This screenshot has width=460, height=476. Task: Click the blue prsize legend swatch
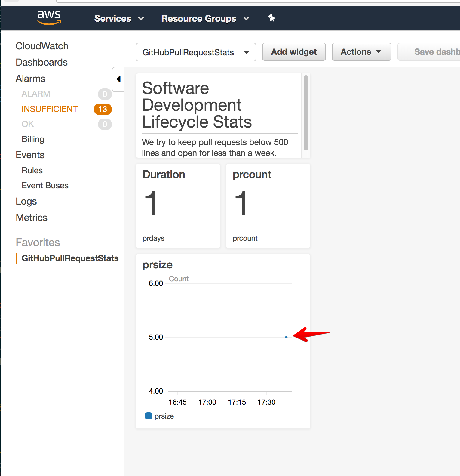pos(149,416)
